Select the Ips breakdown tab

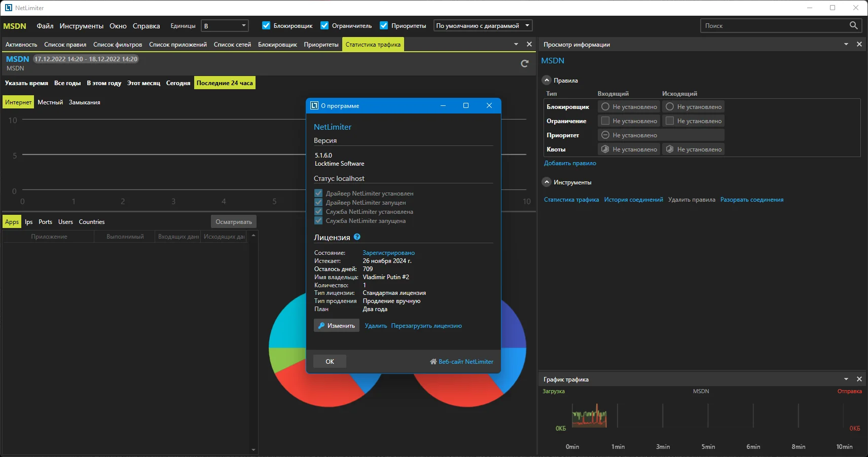tap(28, 222)
